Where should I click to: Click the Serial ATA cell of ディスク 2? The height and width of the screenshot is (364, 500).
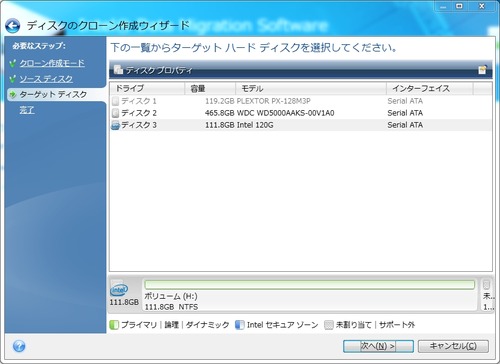tap(405, 113)
